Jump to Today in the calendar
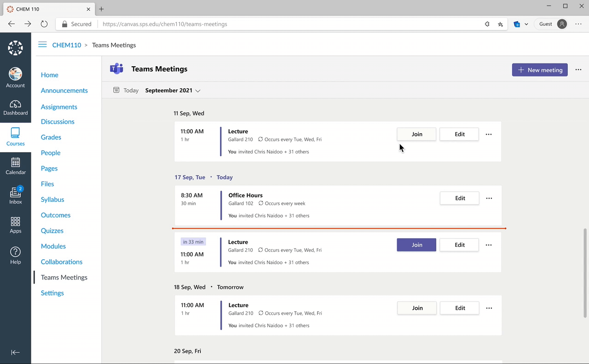 pyautogui.click(x=126, y=91)
